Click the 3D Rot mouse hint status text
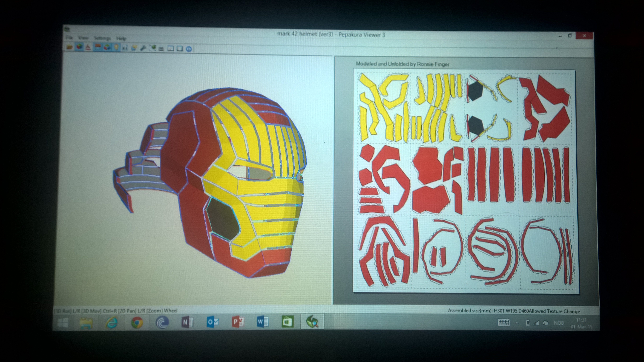The height and width of the screenshot is (362, 644). [x=116, y=311]
